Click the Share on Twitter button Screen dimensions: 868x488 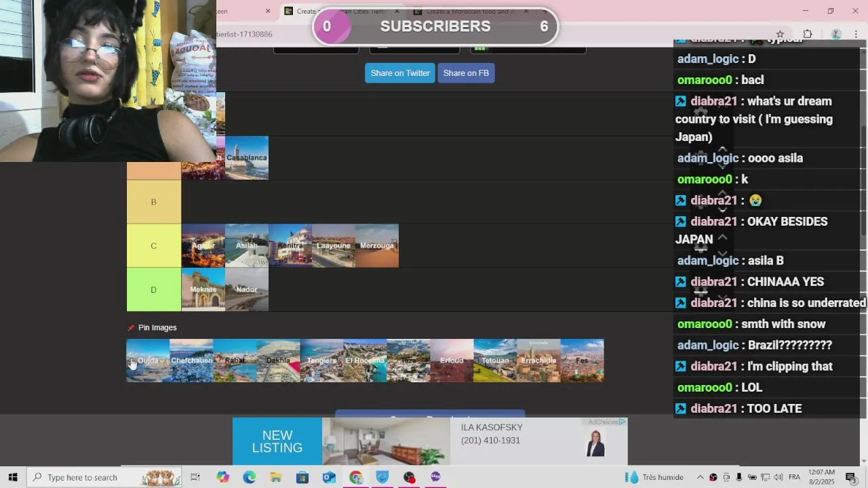[400, 73]
